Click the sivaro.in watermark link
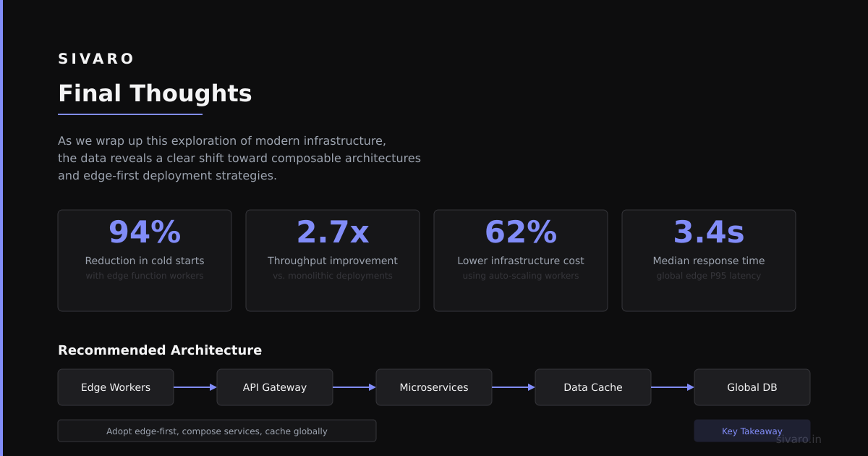The width and height of the screenshot is (868, 456). tap(799, 439)
